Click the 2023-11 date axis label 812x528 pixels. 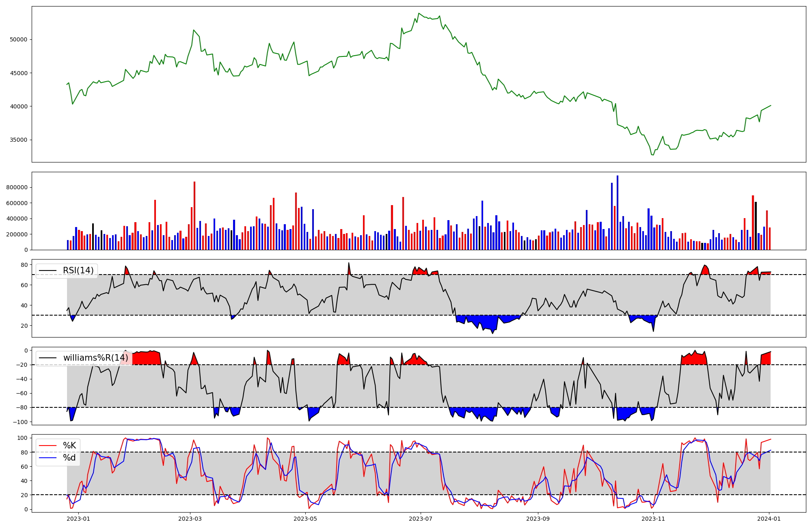[x=653, y=519]
